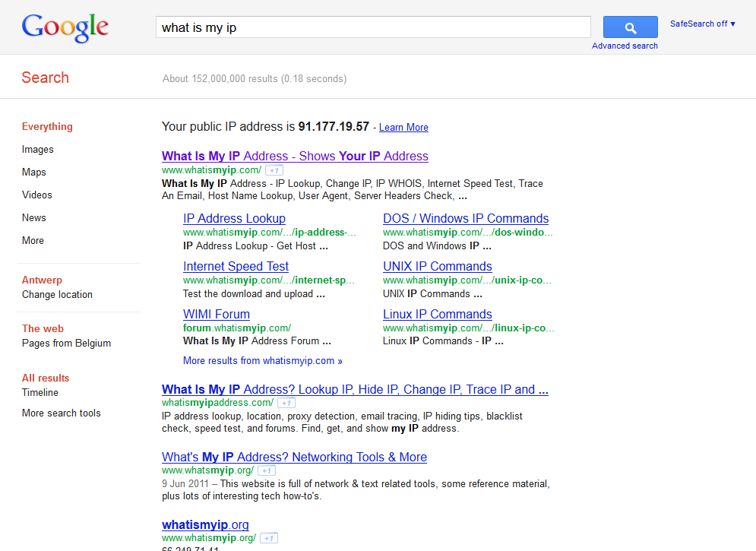Expand More search categories in sidebar
The image size is (756, 551).
pos(33,240)
